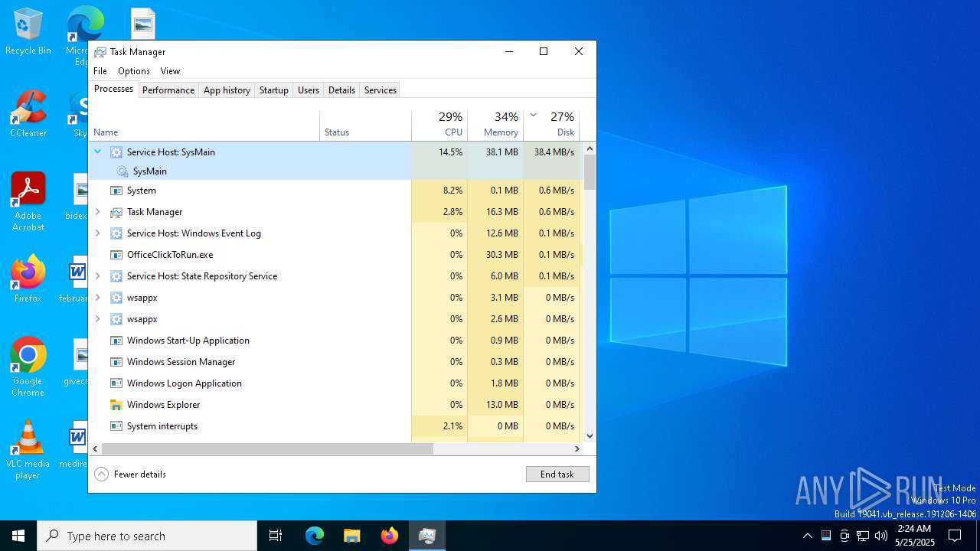The image size is (980, 551).
Task: Click the horizontal scrollbar right arrow
Action: click(x=577, y=449)
